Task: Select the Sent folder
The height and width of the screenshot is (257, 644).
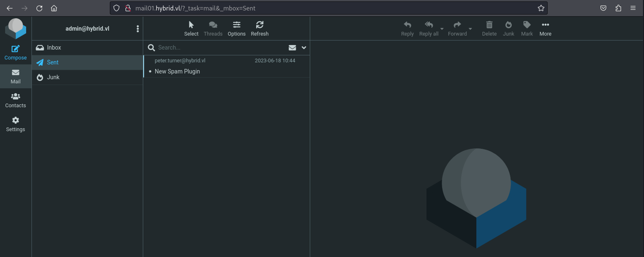Action: pyautogui.click(x=53, y=62)
